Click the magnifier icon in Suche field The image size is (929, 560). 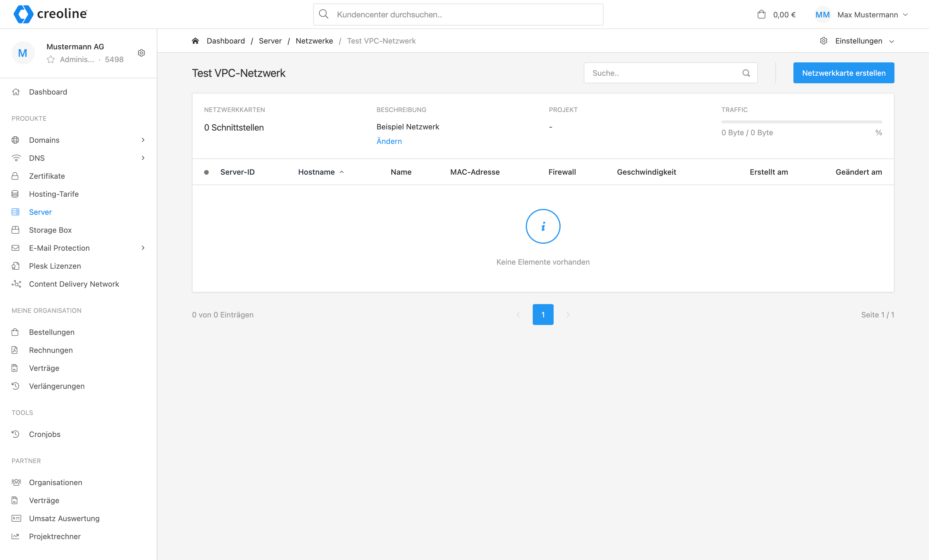[746, 73]
